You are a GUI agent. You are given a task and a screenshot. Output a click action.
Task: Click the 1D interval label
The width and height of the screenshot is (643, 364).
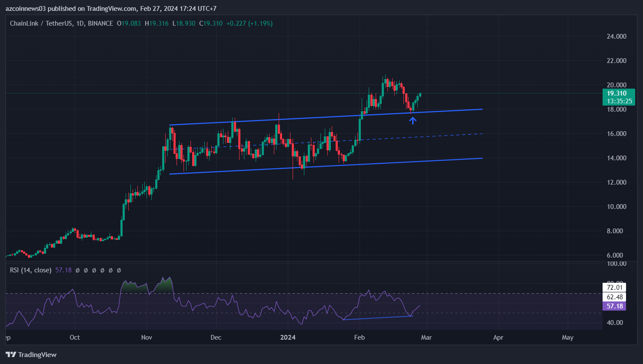[80, 23]
